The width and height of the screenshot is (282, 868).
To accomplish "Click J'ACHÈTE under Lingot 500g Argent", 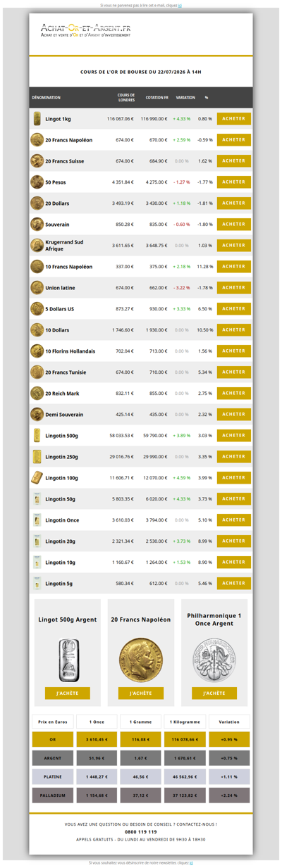I will point(67,693).
